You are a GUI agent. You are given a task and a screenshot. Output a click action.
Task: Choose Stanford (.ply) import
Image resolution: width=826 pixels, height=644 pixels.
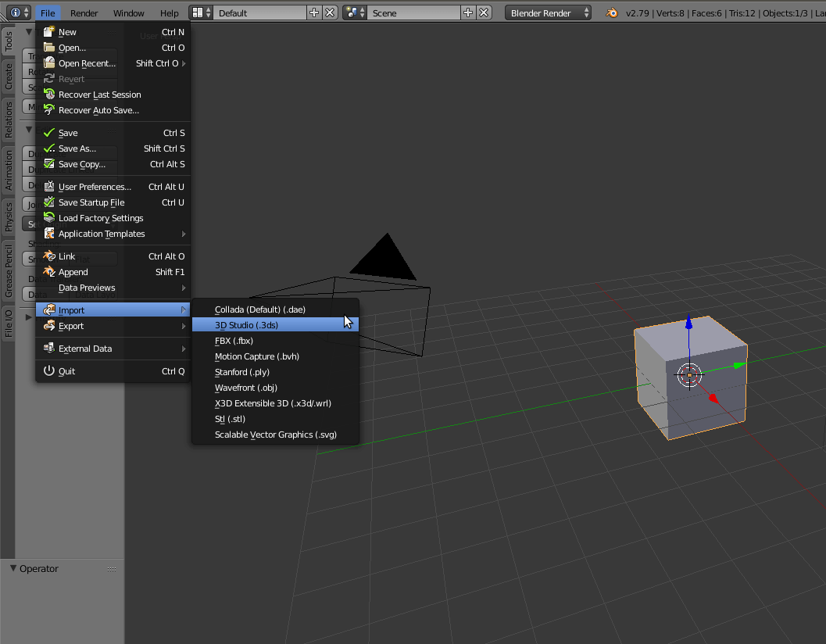(x=276, y=372)
